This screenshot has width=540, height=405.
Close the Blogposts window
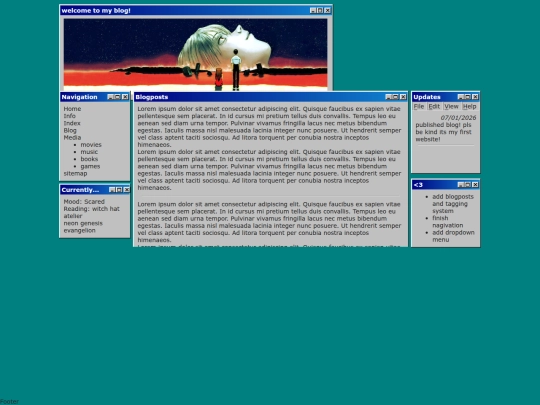coord(403,97)
